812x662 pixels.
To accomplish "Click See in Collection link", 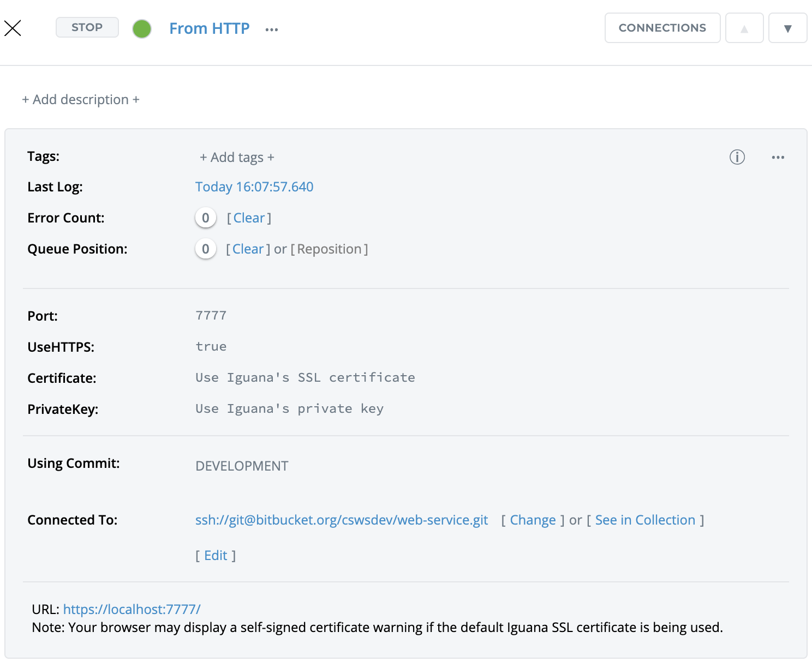I will (x=645, y=520).
